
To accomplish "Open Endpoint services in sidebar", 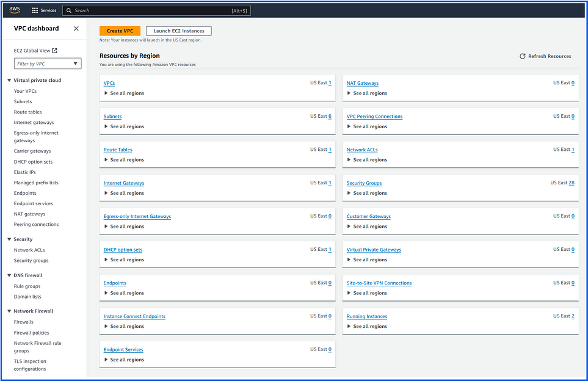I will click(34, 203).
